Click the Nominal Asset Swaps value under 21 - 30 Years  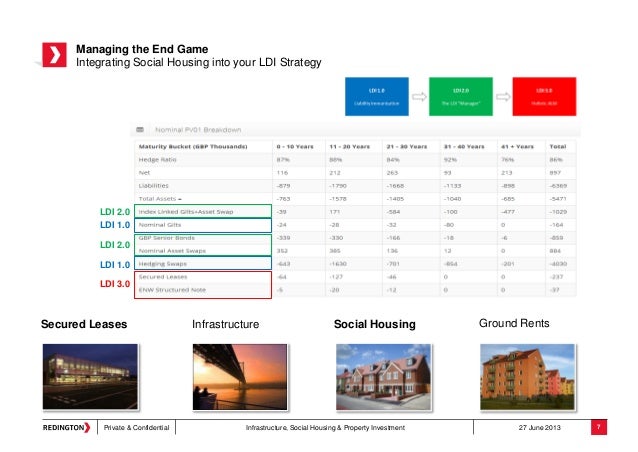(392, 251)
